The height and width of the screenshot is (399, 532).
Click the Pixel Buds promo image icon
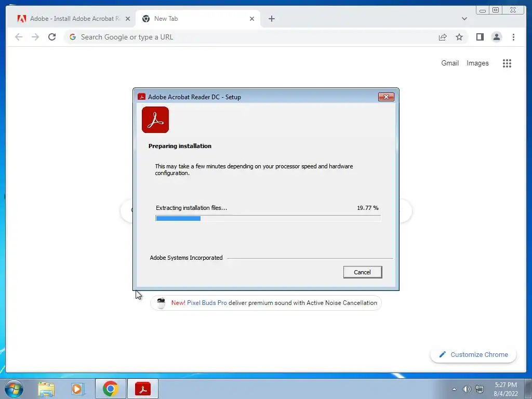pos(161,303)
